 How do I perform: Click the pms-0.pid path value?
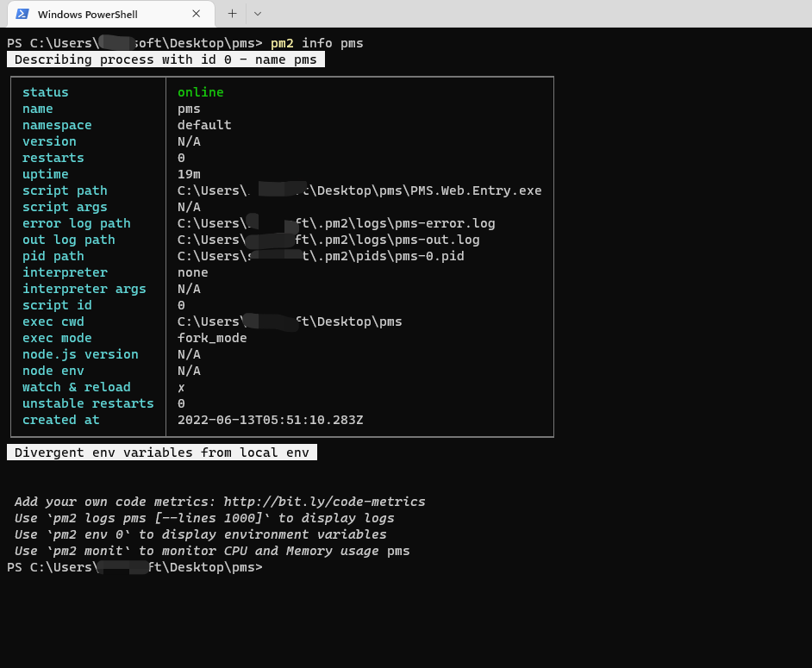321,256
